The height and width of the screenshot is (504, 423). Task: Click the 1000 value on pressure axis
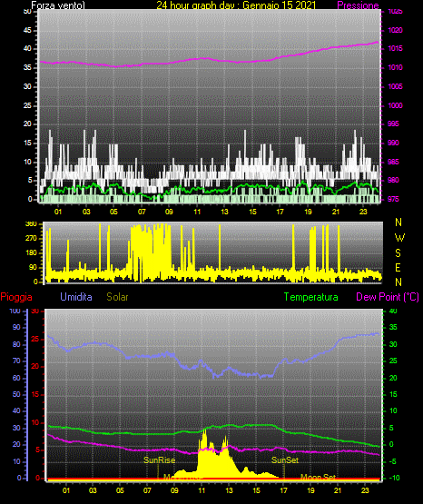(x=395, y=105)
